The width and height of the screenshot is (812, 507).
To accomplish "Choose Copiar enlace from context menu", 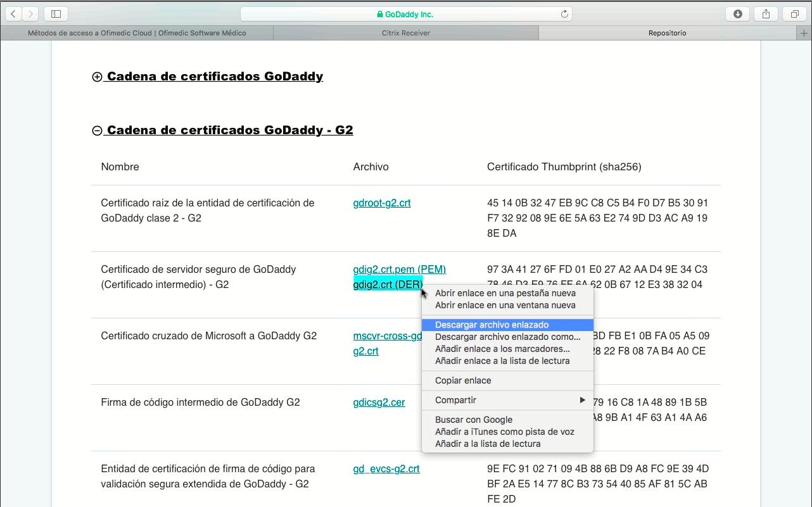I will [463, 380].
